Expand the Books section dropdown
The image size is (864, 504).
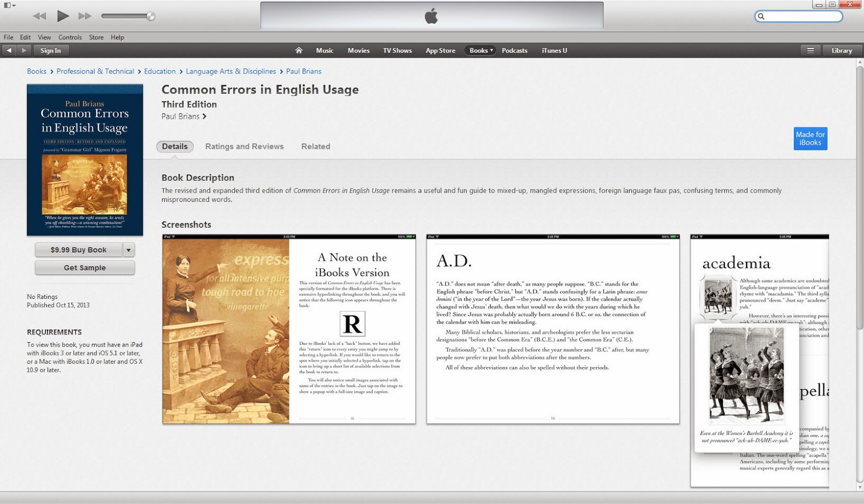pos(481,51)
